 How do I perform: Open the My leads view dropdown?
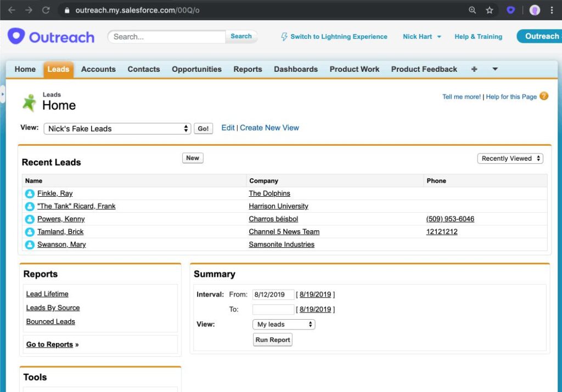[284, 325]
